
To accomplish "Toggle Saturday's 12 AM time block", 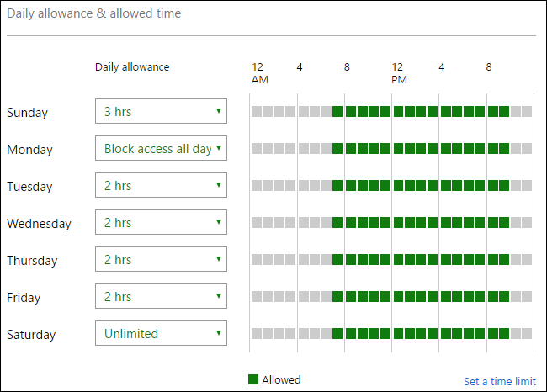I will (257, 334).
